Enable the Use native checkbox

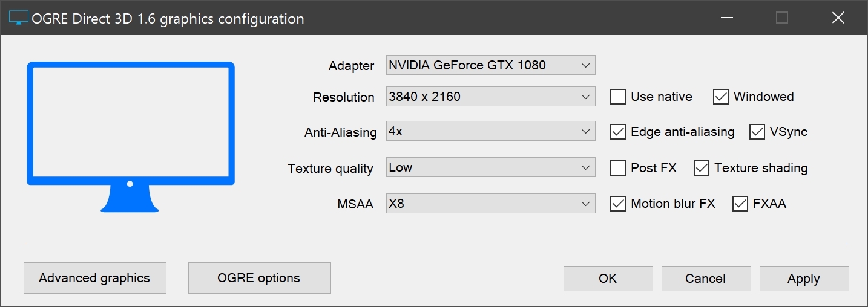point(618,97)
